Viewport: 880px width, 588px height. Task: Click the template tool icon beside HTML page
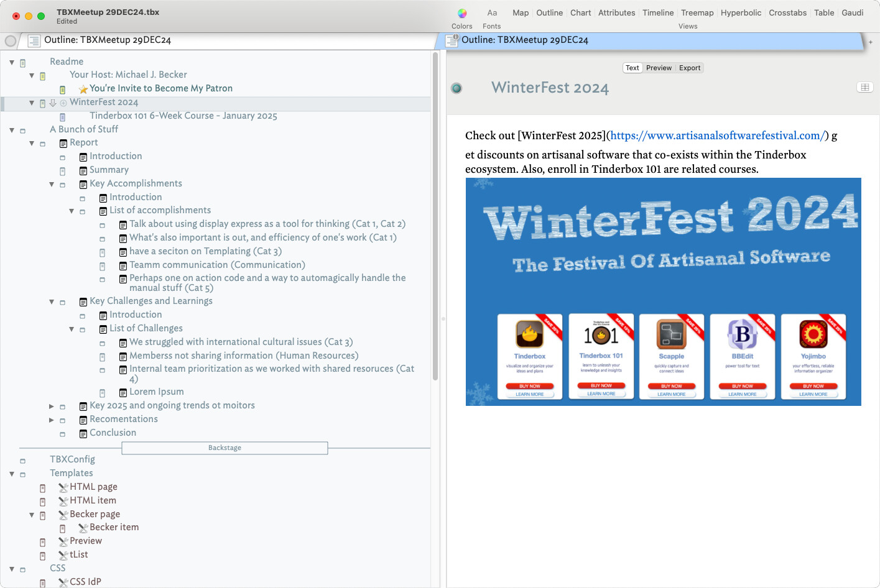(63, 487)
